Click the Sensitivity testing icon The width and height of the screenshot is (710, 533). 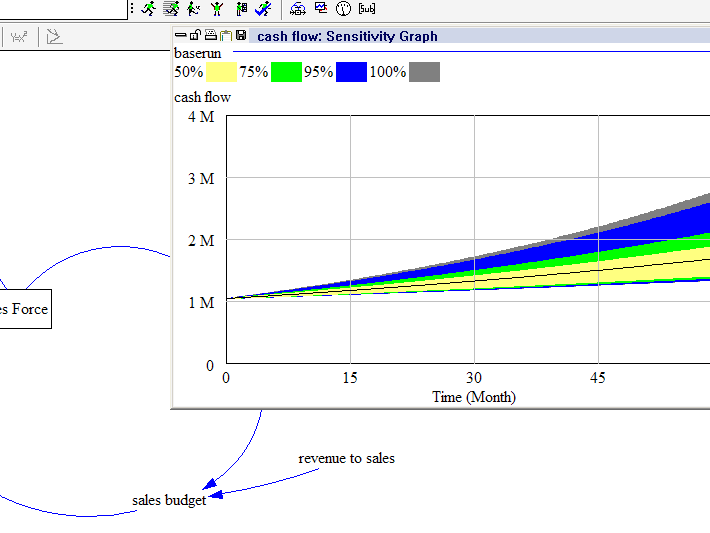[217, 9]
